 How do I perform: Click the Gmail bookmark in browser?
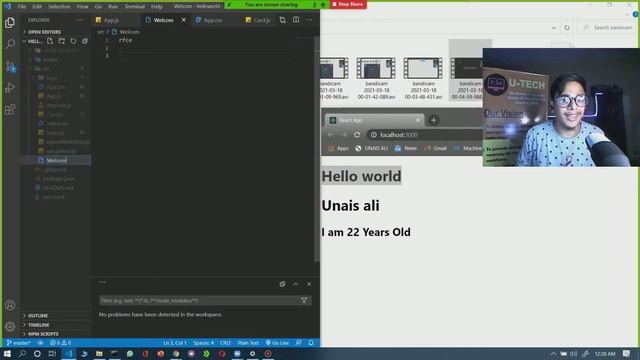pos(435,148)
